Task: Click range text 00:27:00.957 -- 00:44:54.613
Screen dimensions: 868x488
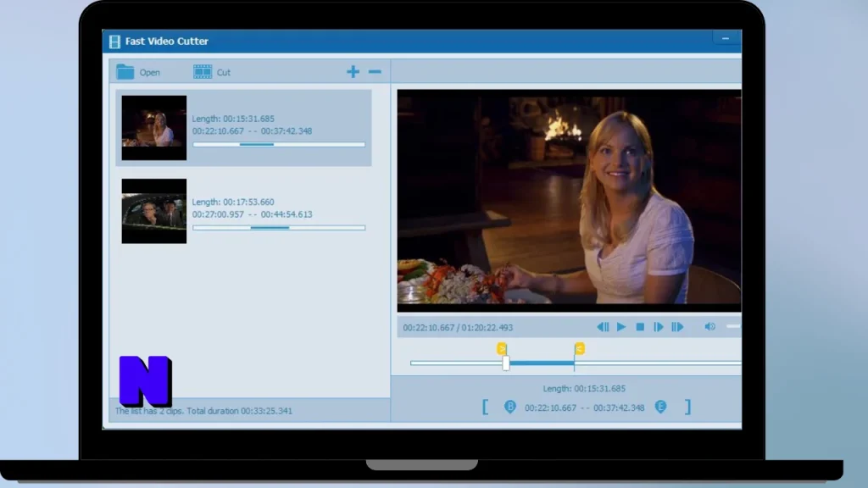Action: coord(252,214)
